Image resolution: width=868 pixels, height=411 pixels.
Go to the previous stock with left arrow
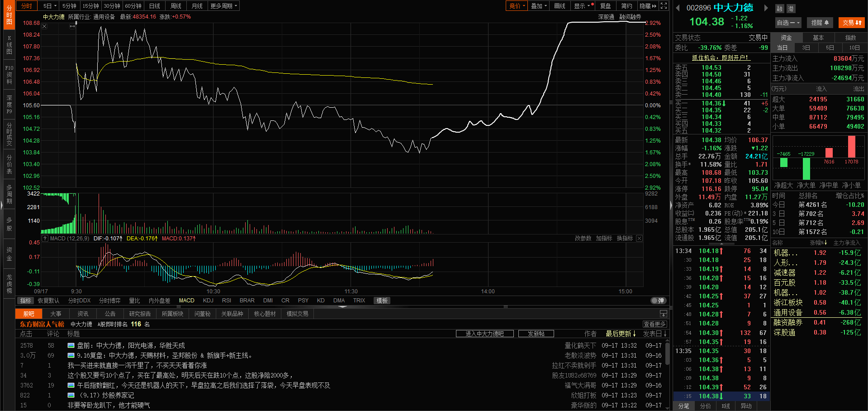678,8
